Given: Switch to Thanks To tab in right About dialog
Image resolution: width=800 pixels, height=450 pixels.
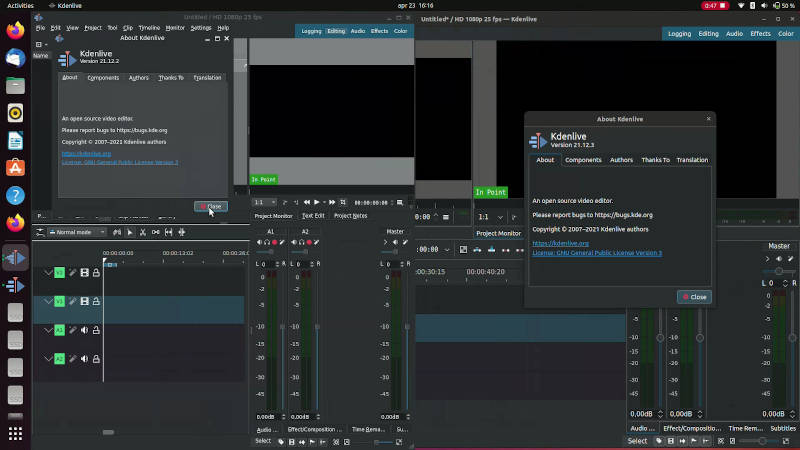Looking at the screenshot, I should coord(655,160).
